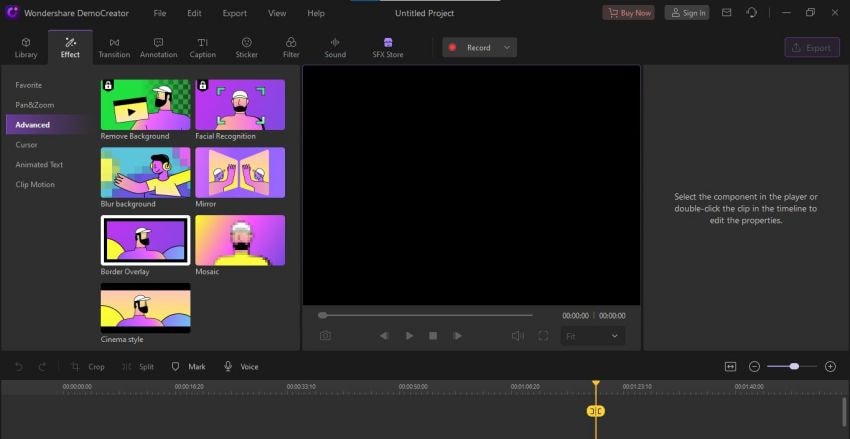Select the Border Overlay effect thumbnail
The image size is (850, 439).
(145, 240)
